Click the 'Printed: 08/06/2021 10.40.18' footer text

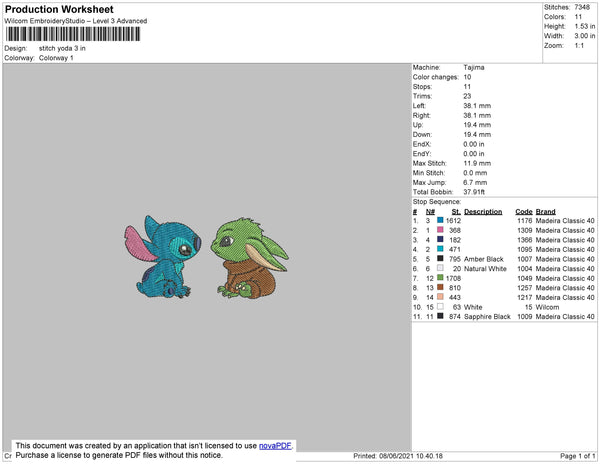tap(398, 456)
